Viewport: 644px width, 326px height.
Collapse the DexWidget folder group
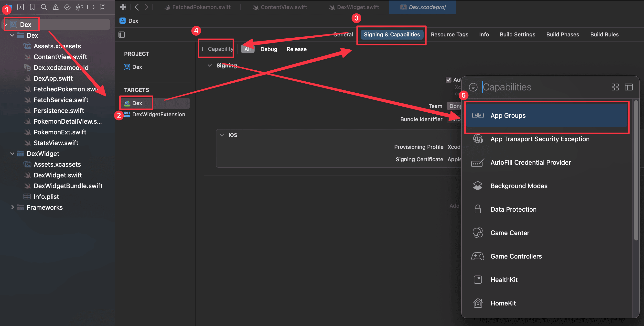pos(12,153)
